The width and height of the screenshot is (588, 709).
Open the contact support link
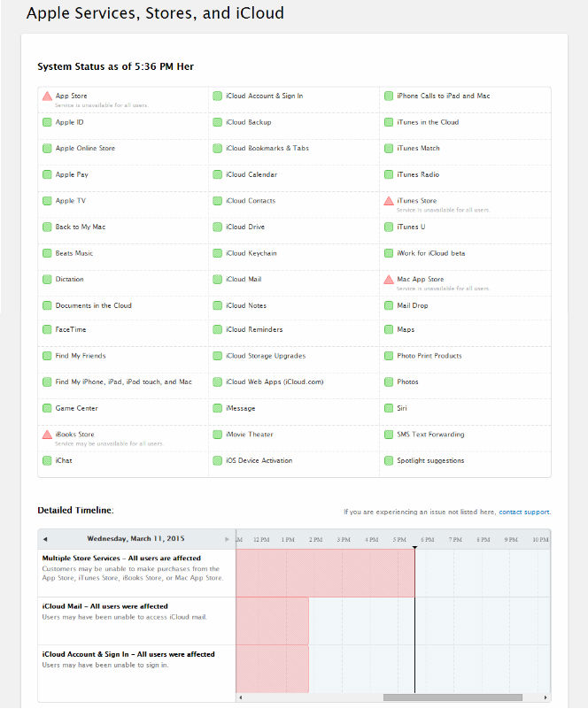click(524, 512)
